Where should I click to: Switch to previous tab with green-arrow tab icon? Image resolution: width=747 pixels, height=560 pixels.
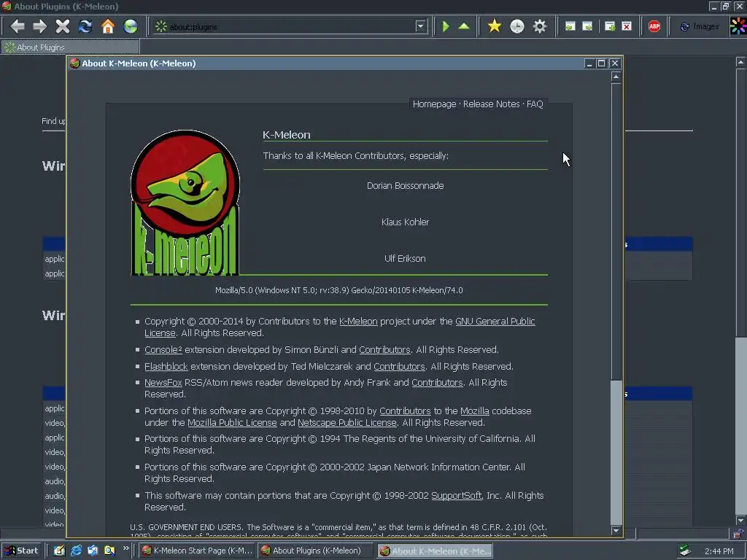[570, 26]
